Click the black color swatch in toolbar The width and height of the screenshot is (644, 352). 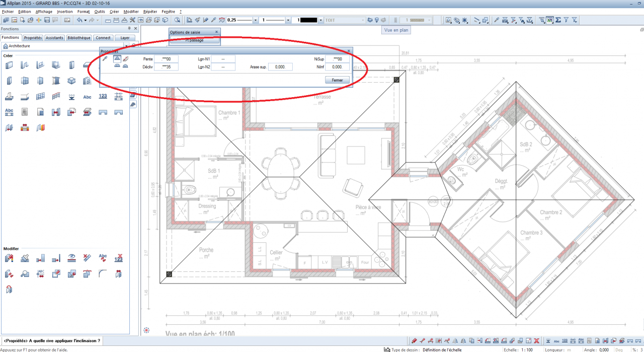pos(308,20)
